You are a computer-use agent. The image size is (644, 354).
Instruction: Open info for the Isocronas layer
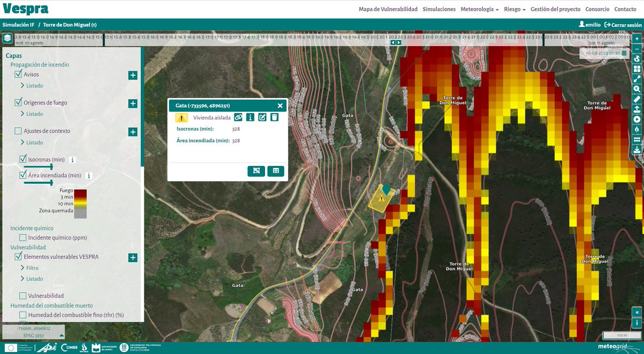72,160
